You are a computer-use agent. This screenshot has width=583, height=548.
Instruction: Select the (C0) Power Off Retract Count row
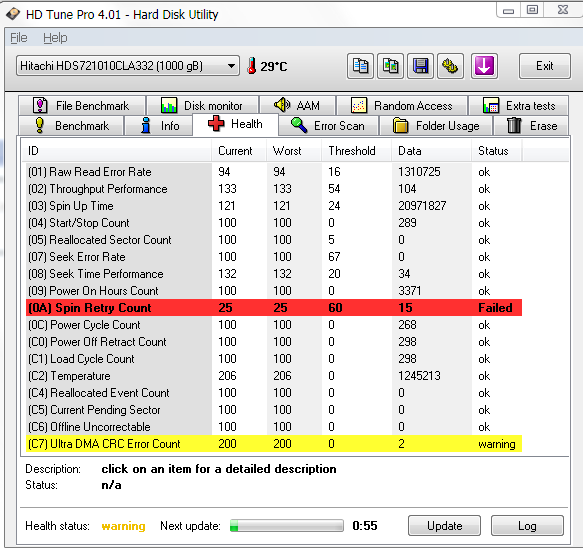pyautogui.click(x=274, y=342)
